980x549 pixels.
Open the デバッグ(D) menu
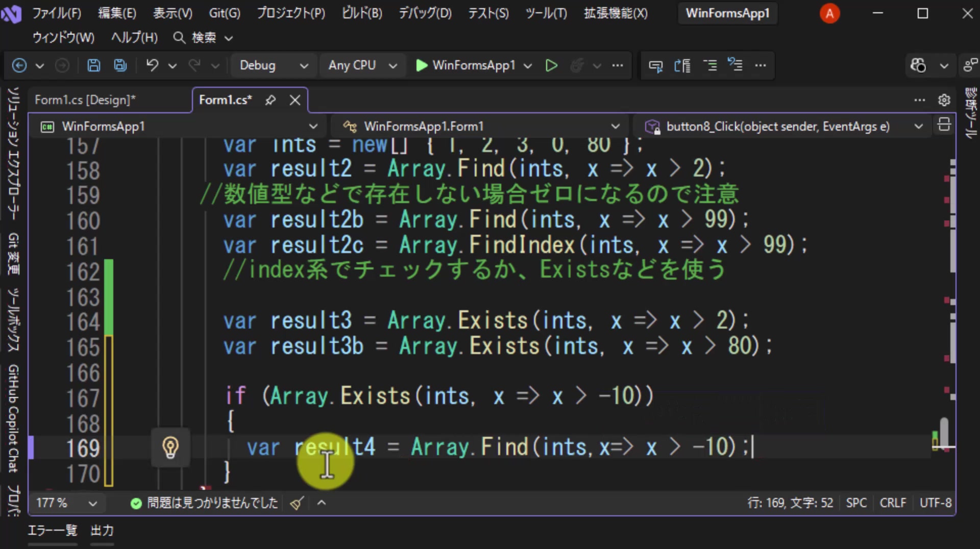point(425,13)
